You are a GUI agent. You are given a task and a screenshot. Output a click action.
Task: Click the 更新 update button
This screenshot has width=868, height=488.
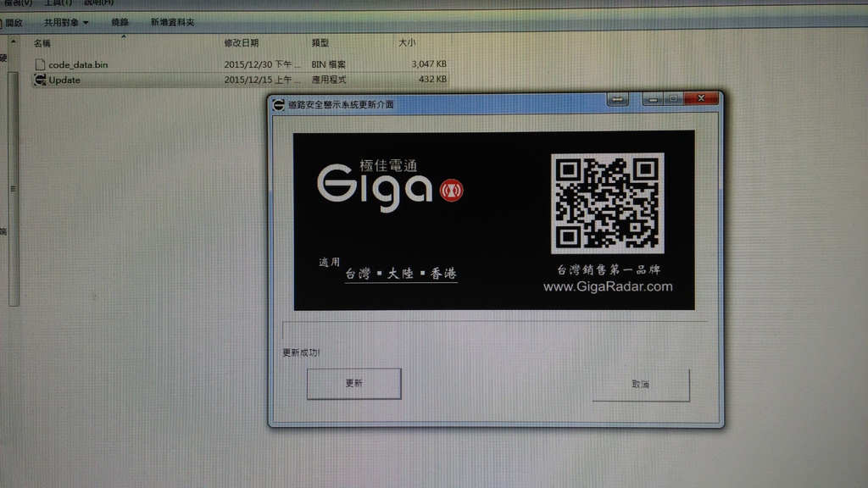[x=353, y=384]
